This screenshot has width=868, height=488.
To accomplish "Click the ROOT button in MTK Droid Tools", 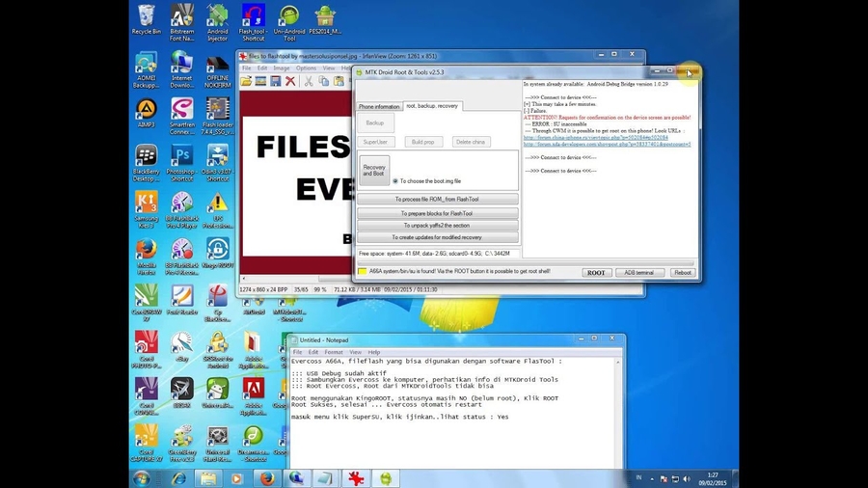I will click(596, 273).
